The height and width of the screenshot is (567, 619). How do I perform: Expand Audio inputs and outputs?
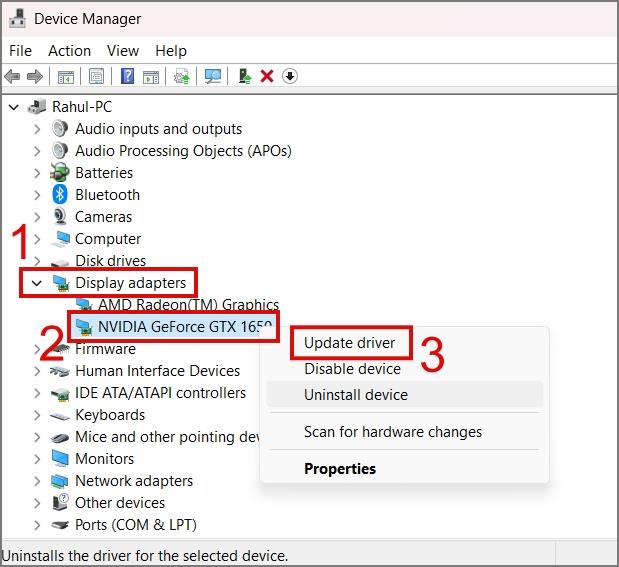[37, 129]
